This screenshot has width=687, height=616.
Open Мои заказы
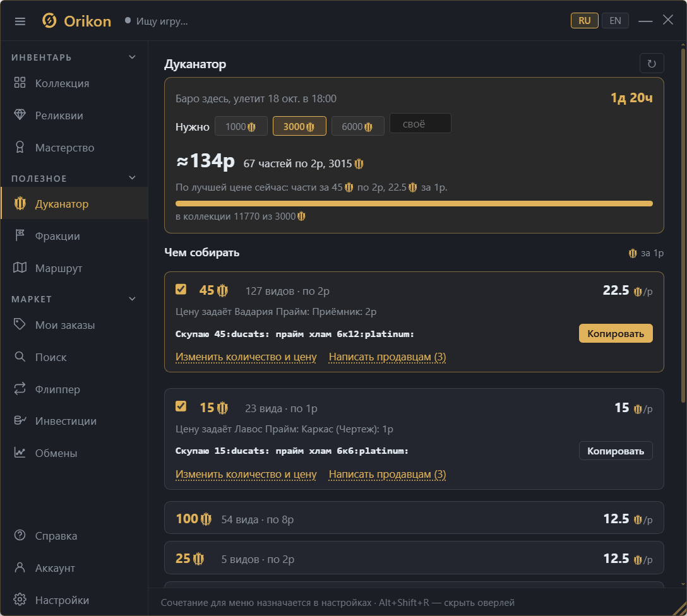[x=74, y=325]
